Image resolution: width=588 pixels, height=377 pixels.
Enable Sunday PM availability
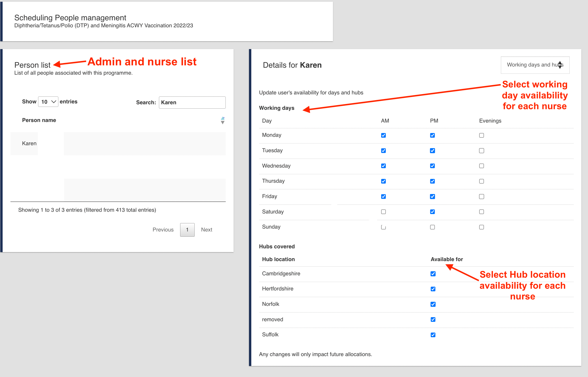pos(432,227)
